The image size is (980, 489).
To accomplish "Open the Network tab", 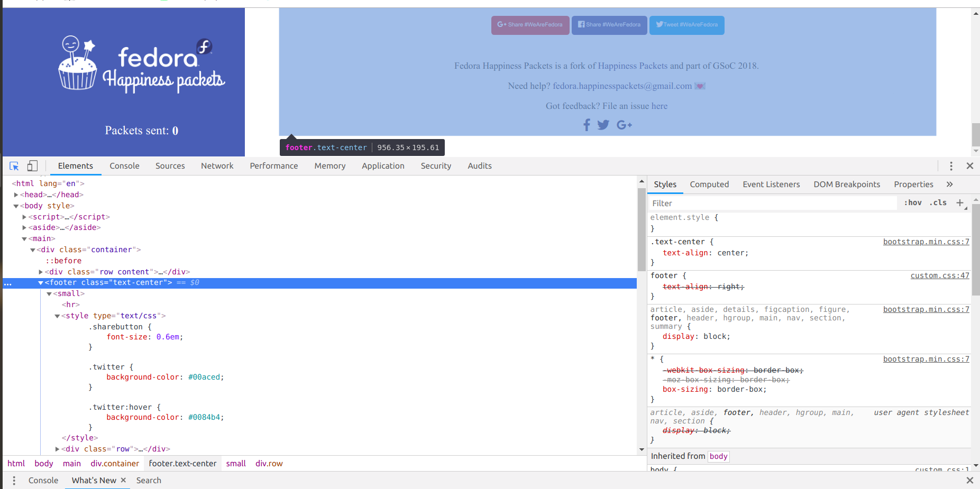I will [217, 166].
